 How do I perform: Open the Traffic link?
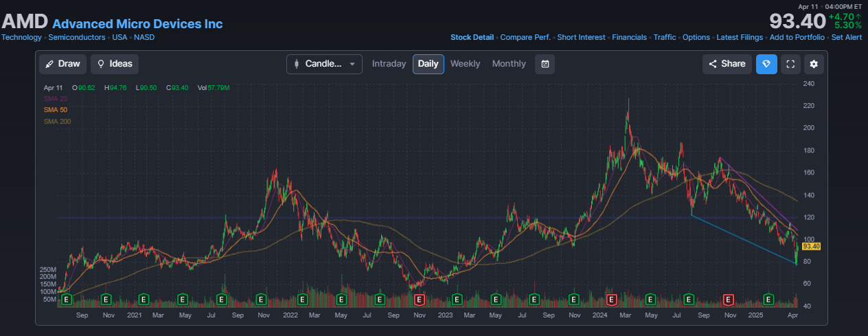point(665,37)
